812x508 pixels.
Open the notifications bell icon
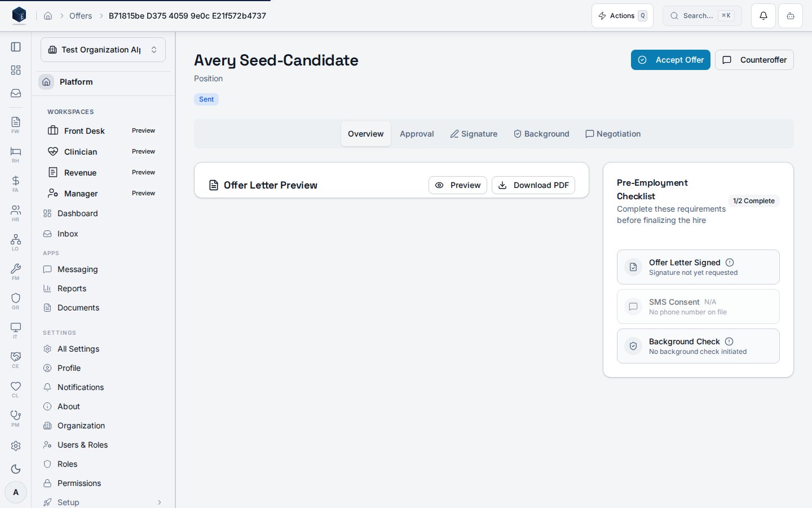(764, 16)
